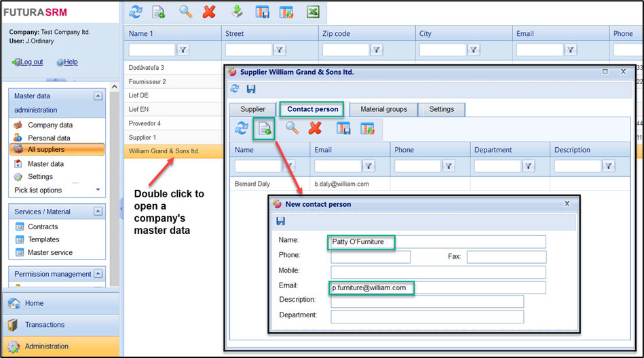Click the filter funnel under the Department column
Image resolution: width=644 pixels, height=358 pixels.
point(528,166)
